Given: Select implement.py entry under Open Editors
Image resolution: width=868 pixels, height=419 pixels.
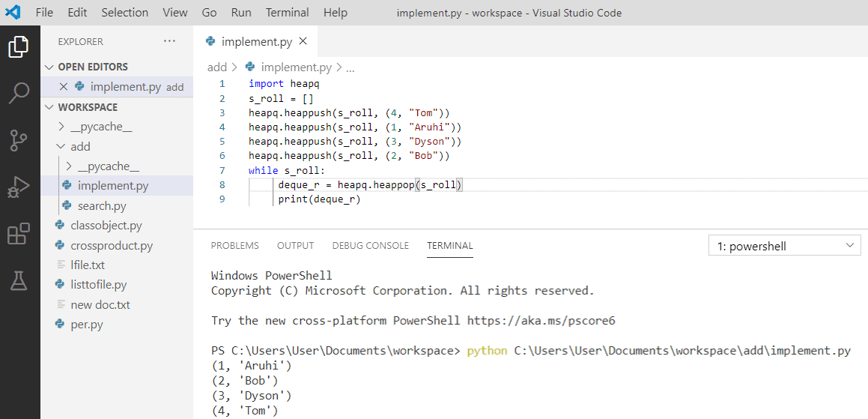Looking at the screenshot, I should pos(116,86).
